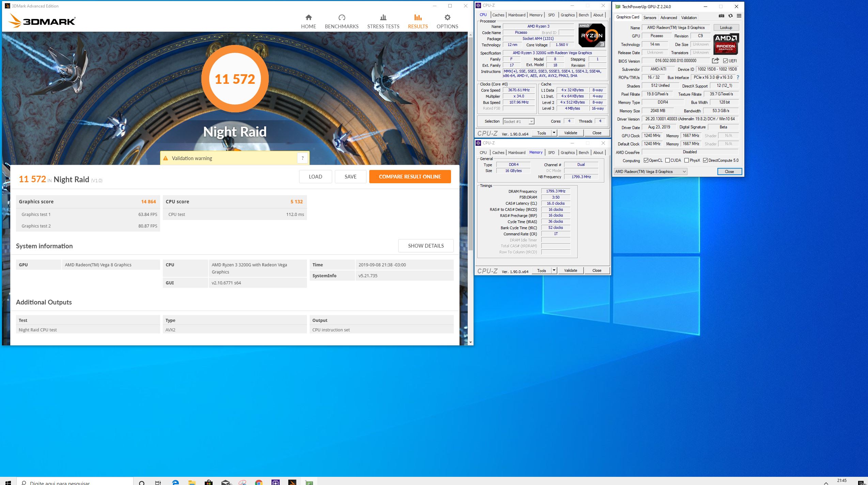Switch to 3DMark from the taskbar
868x485 pixels.
pyautogui.click(x=292, y=483)
